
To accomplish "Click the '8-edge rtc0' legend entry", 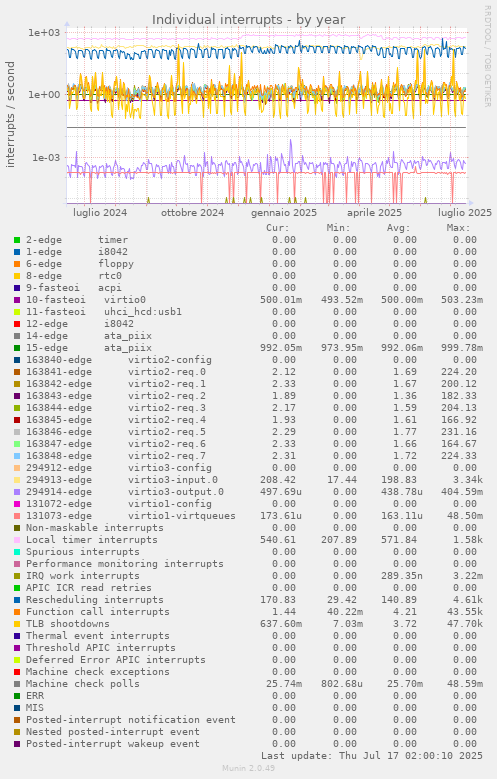I will 74,276.
